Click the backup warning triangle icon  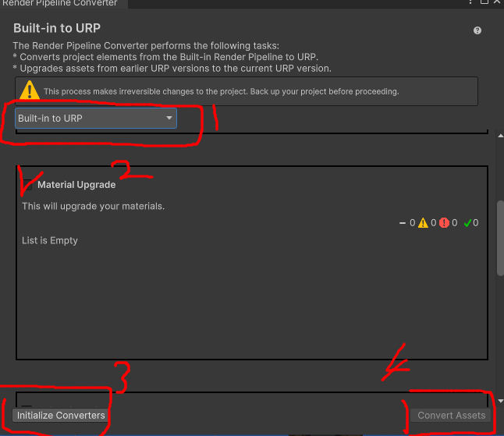(30, 90)
